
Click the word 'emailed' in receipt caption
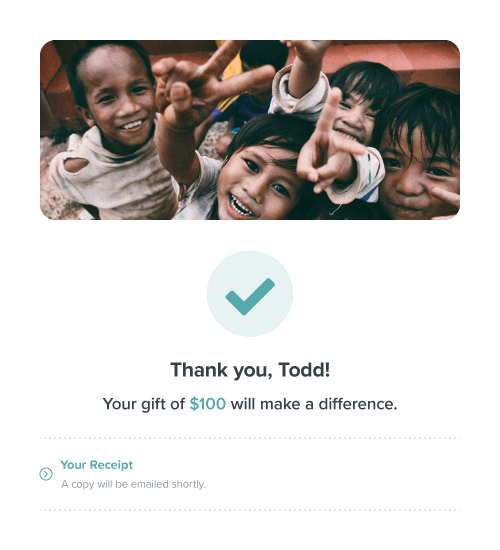click(149, 484)
